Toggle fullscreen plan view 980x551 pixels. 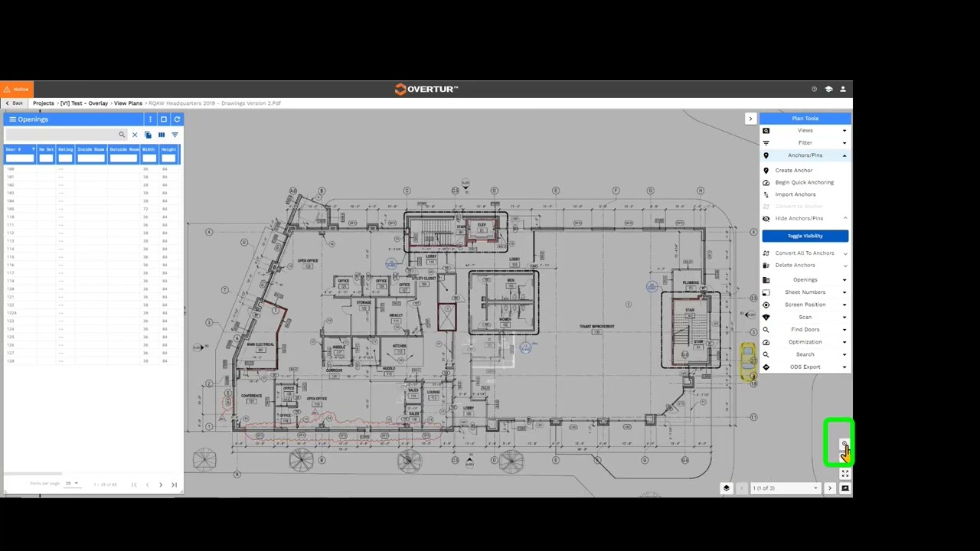pos(844,474)
